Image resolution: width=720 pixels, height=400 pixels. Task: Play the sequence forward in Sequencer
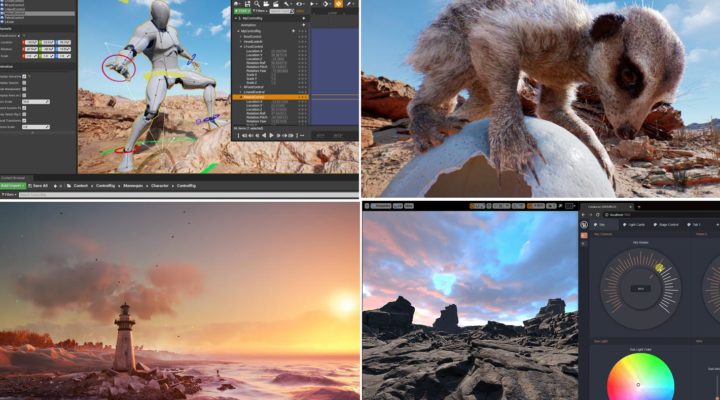[271, 135]
